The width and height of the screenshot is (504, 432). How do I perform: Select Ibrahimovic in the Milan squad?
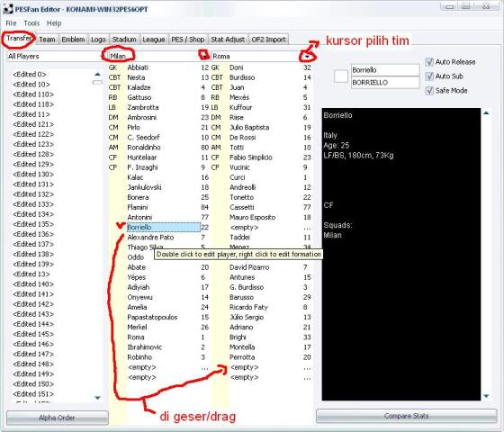tap(145, 347)
